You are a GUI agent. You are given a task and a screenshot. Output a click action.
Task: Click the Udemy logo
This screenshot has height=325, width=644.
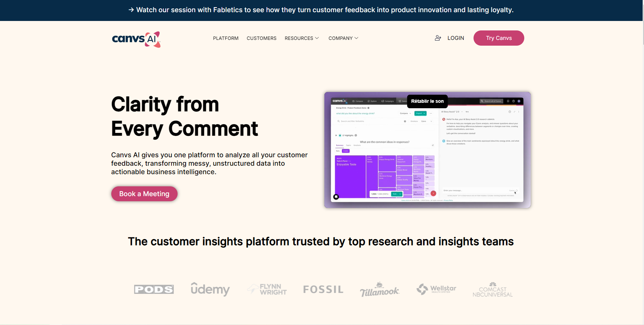click(x=210, y=289)
